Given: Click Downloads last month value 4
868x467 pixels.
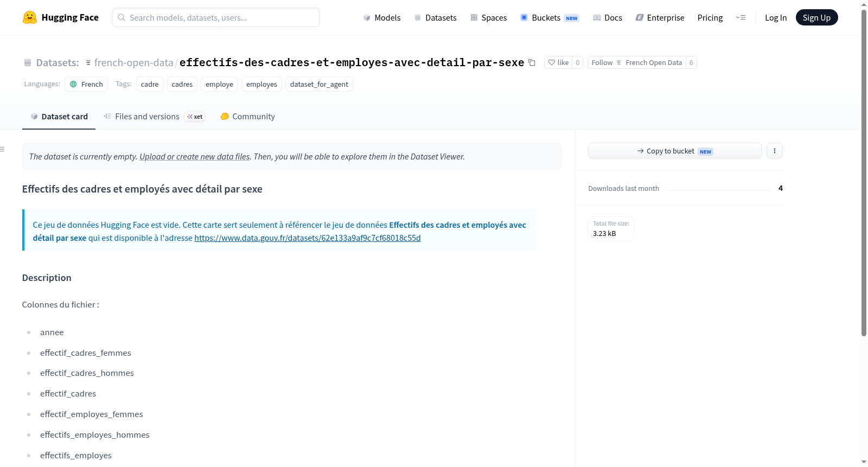Looking at the screenshot, I should coord(781,188).
